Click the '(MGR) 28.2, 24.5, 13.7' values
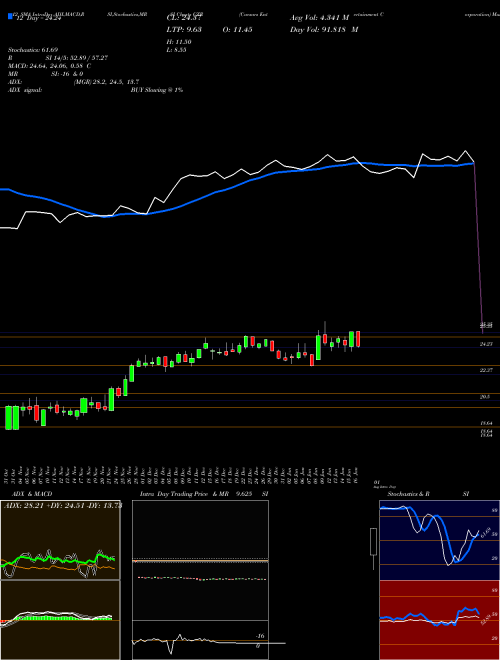Image resolution: width=500 pixels, height=660 pixels. [106, 82]
